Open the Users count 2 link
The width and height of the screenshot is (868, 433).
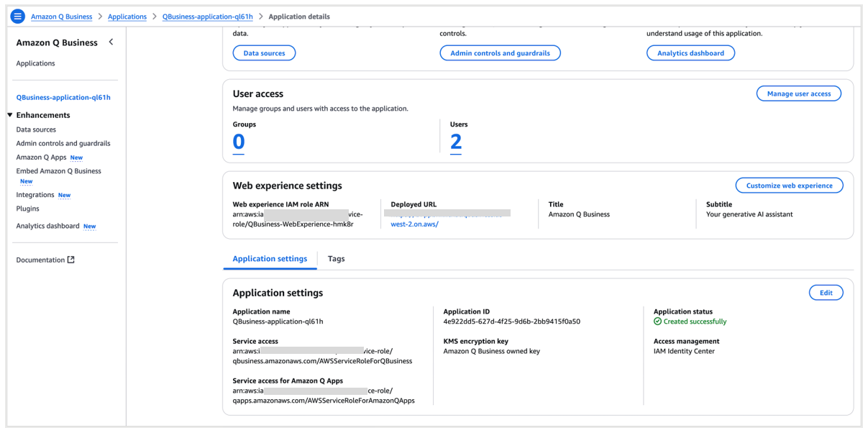456,142
